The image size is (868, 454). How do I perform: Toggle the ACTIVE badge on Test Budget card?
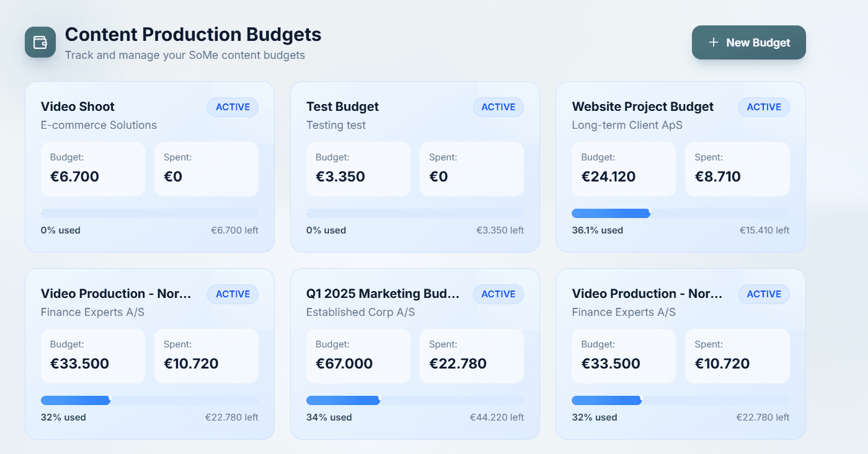coord(498,107)
